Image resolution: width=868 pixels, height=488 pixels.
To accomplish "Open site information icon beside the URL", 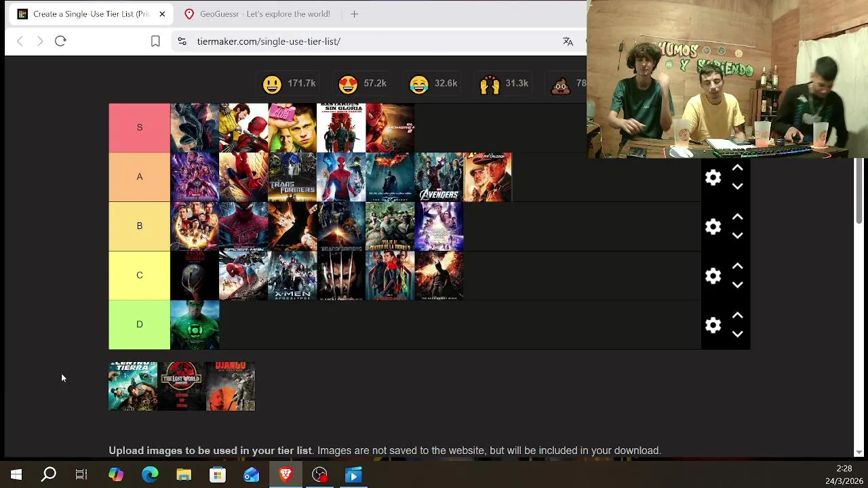I will tap(182, 41).
